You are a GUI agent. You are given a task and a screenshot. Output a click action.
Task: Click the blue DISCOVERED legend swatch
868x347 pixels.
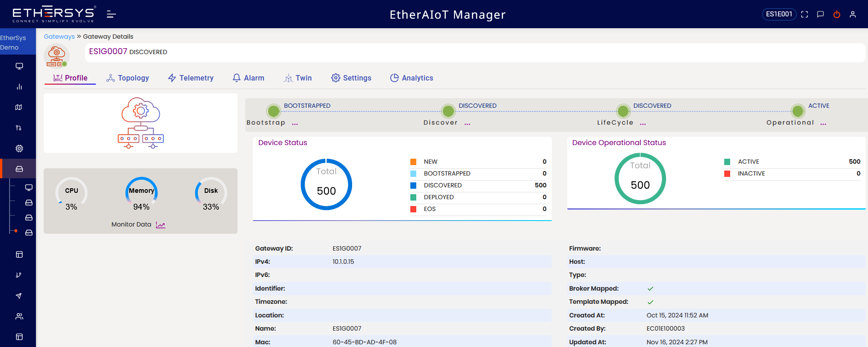click(x=413, y=186)
